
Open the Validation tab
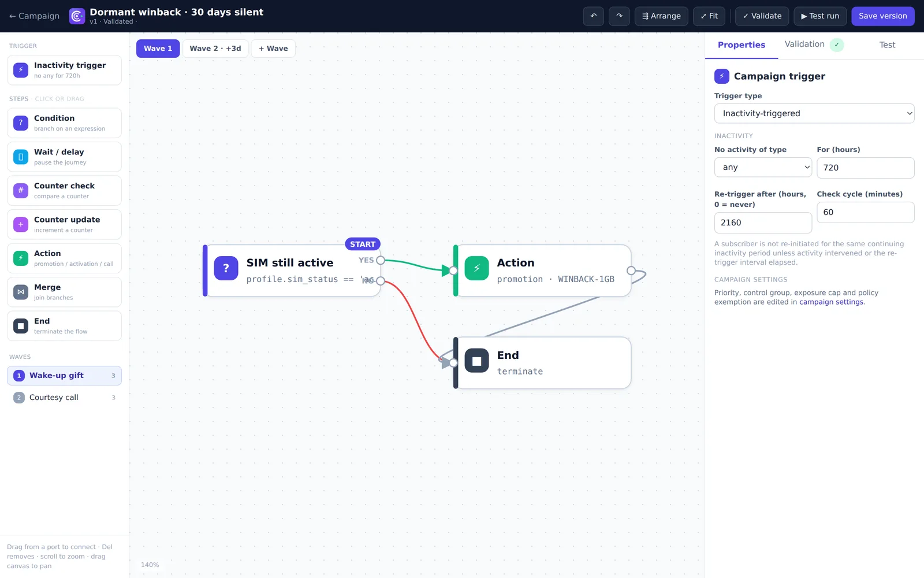tap(814, 45)
